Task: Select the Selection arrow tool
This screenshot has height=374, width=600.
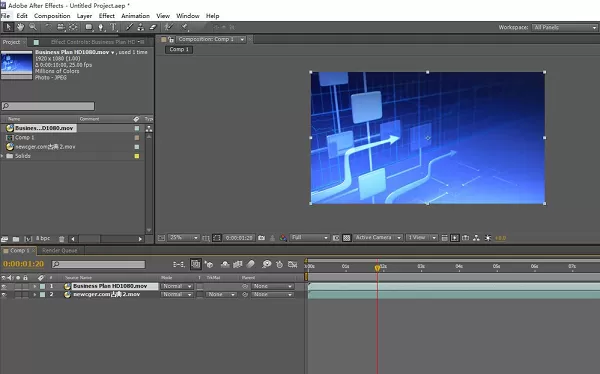Action: coord(8,27)
